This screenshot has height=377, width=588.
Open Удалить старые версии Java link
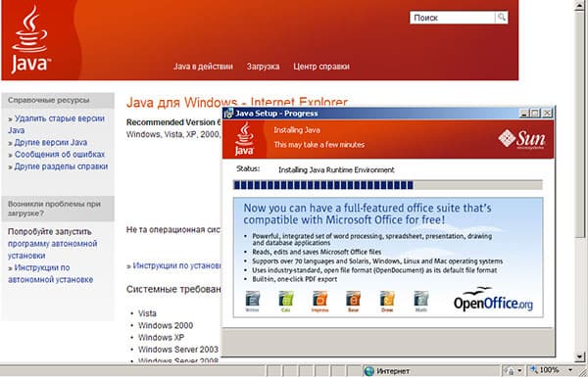point(56,124)
